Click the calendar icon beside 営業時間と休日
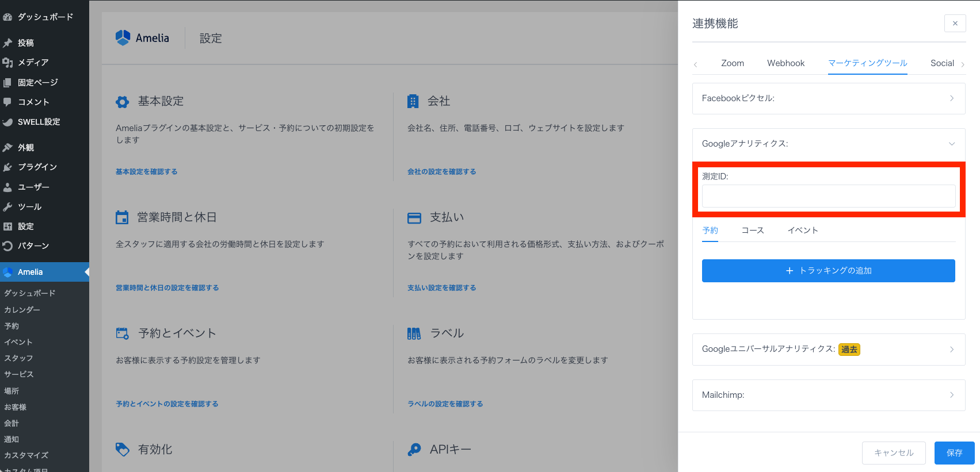980x472 pixels. click(122, 217)
